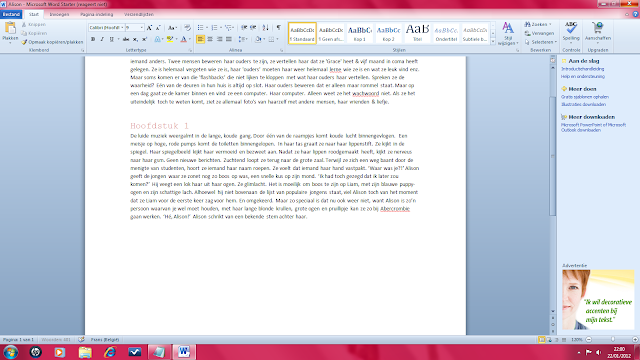
Task: Click the Hoofdstuk 1 heading in the document
Action: [x=160, y=126]
